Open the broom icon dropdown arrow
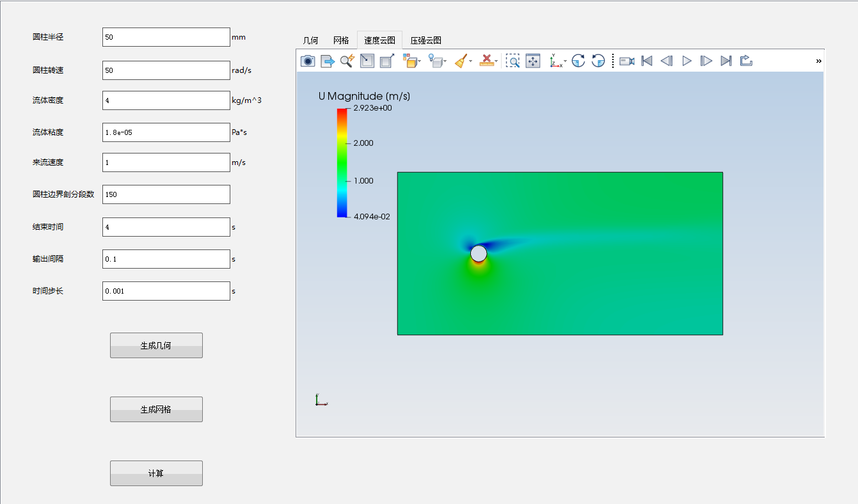Screen dimensions: 858x504 tap(471, 61)
